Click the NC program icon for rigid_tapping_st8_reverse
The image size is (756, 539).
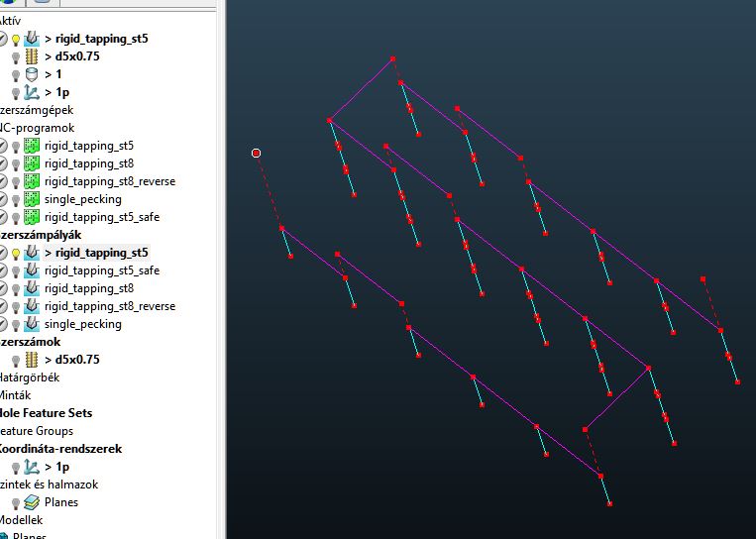click(32, 181)
